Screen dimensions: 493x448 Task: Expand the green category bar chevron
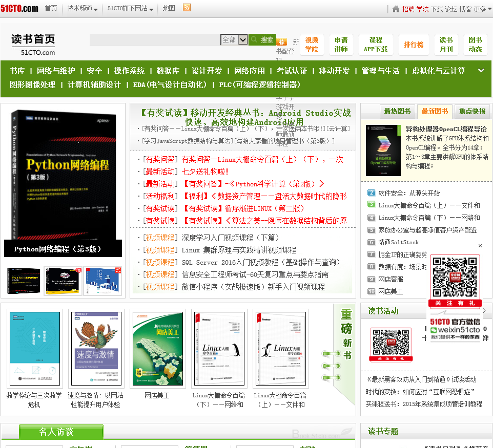tap(481, 71)
